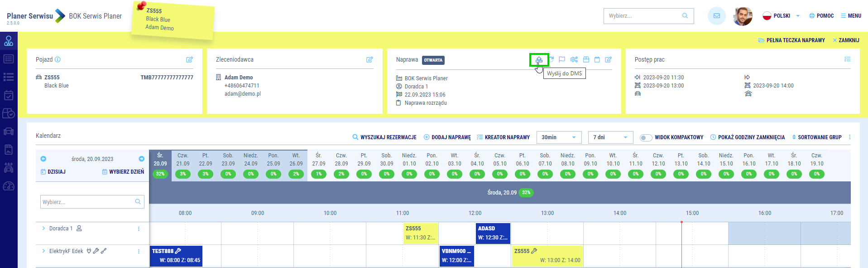Screen dimensions: 868x268
Task: Expand the Doradca 1 row
Action: 43,229
